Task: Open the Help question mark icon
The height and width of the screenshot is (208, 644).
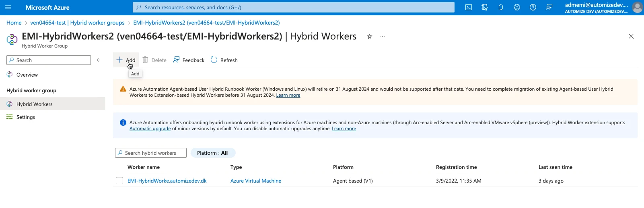Action: (x=533, y=7)
